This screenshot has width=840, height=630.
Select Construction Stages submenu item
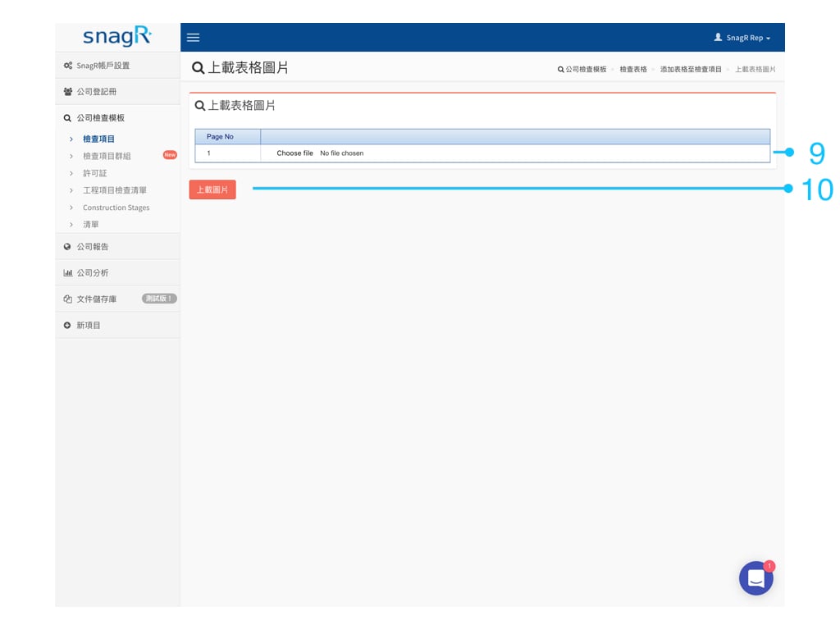coord(116,208)
